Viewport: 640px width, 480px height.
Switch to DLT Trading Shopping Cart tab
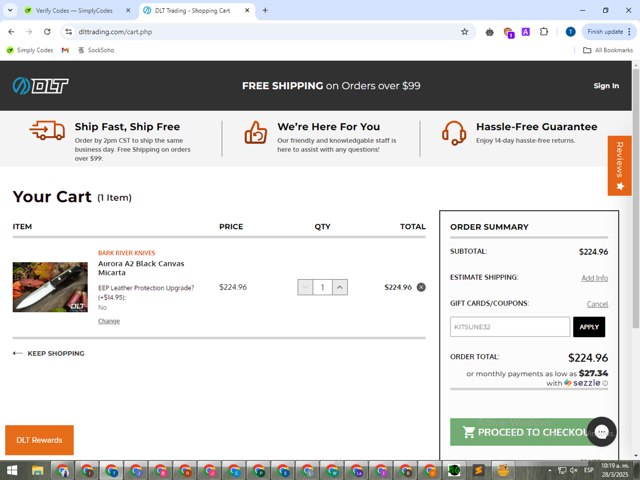[192, 11]
